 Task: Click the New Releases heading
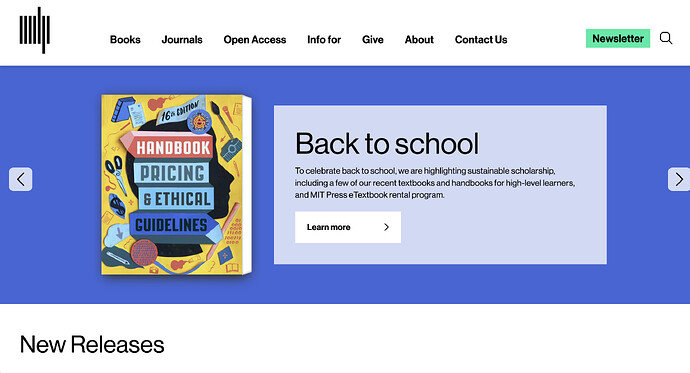92,344
